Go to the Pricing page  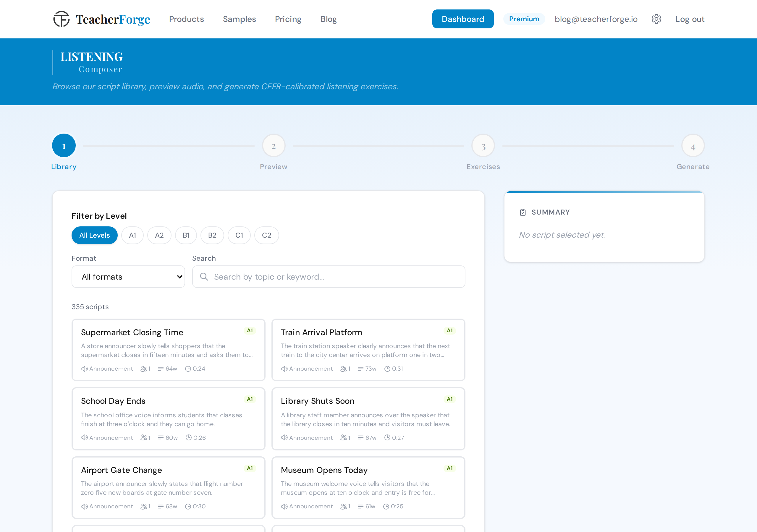pos(288,19)
